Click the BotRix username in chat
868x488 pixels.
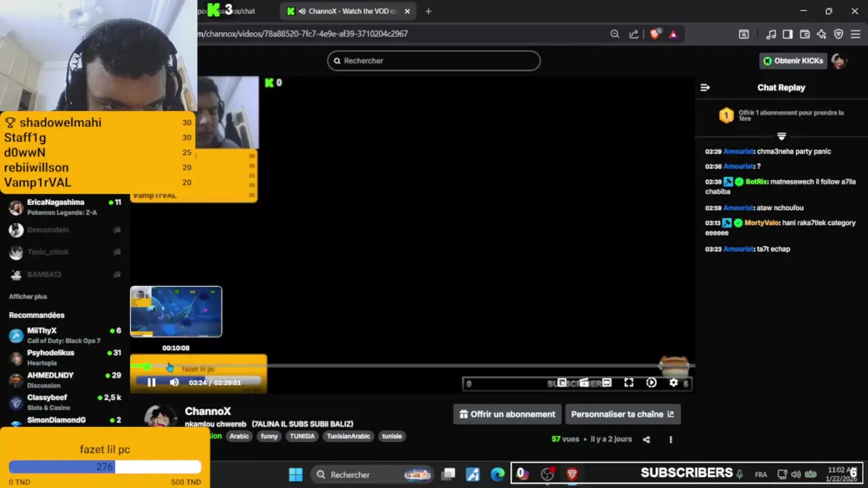pyautogui.click(x=756, y=182)
